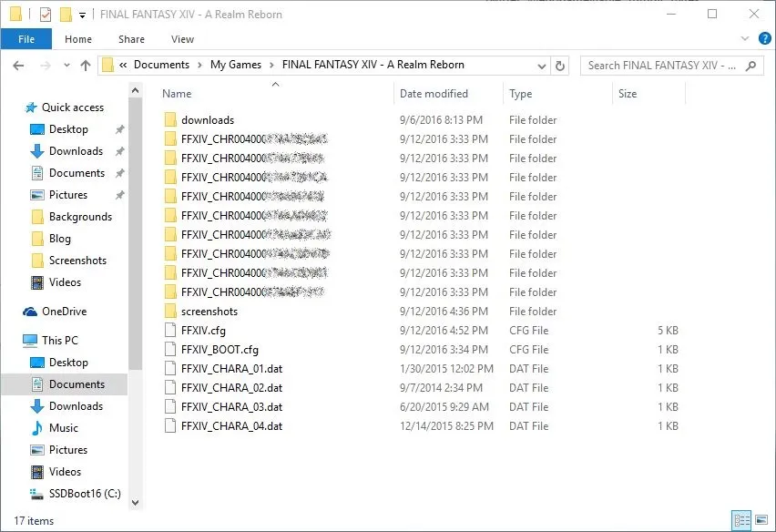Sort by the Size column header
This screenshot has height=532, width=776.
[x=628, y=94]
